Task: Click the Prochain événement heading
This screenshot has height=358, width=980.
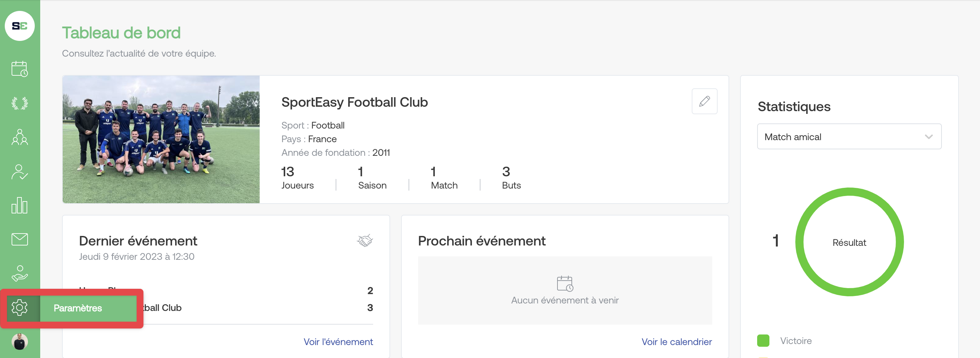Action: click(481, 241)
